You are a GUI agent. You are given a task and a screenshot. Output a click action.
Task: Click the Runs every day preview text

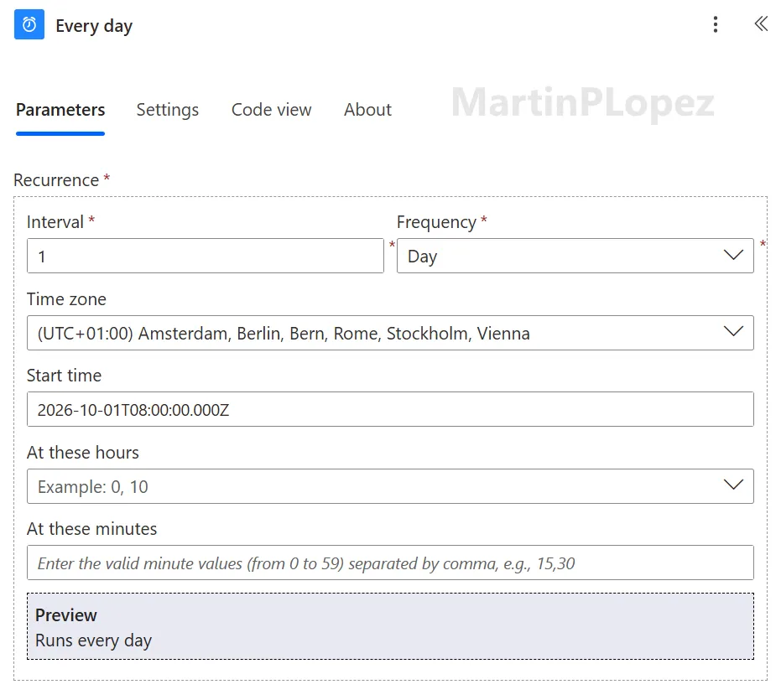click(x=94, y=640)
